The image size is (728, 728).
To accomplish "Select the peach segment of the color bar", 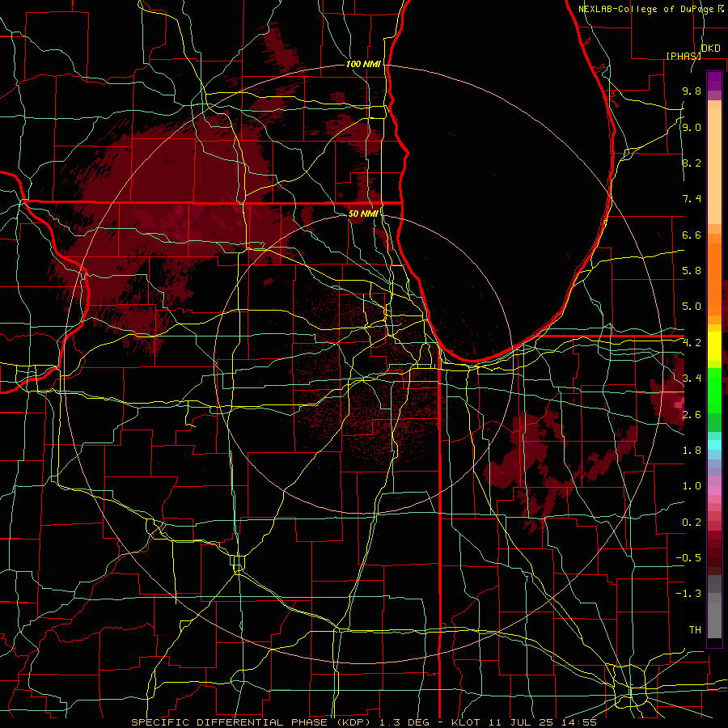I will click(714, 163).
